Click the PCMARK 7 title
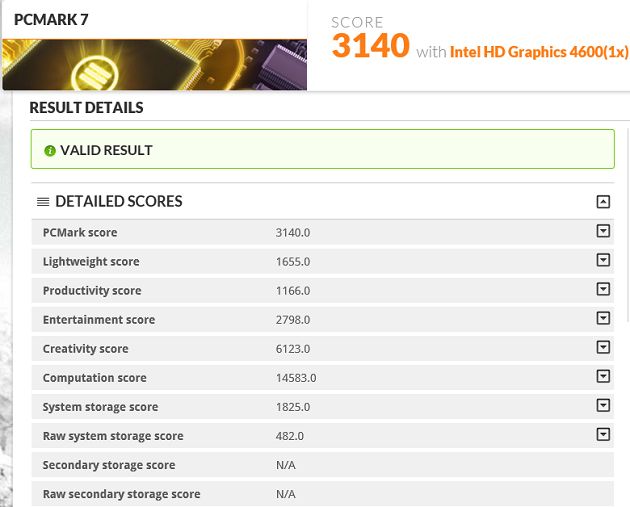 [x=51, y=19]
